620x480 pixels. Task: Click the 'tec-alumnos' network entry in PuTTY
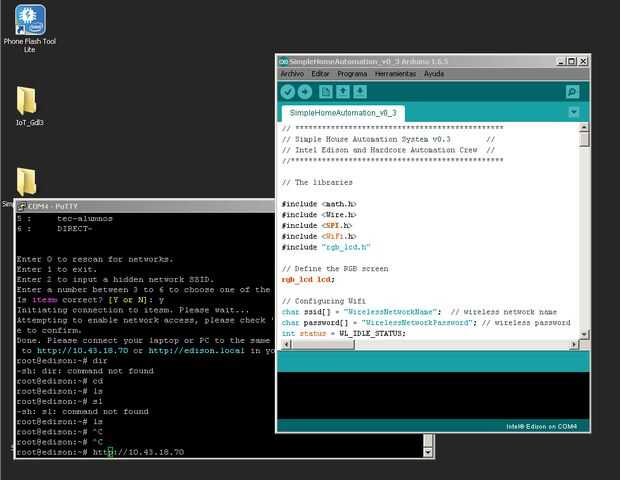click(85, 219)
